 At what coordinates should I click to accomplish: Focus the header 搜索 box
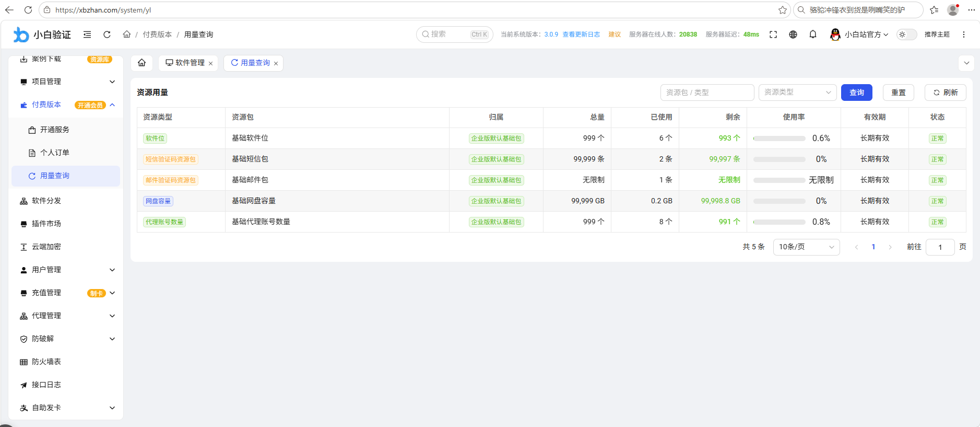[455, 34]
